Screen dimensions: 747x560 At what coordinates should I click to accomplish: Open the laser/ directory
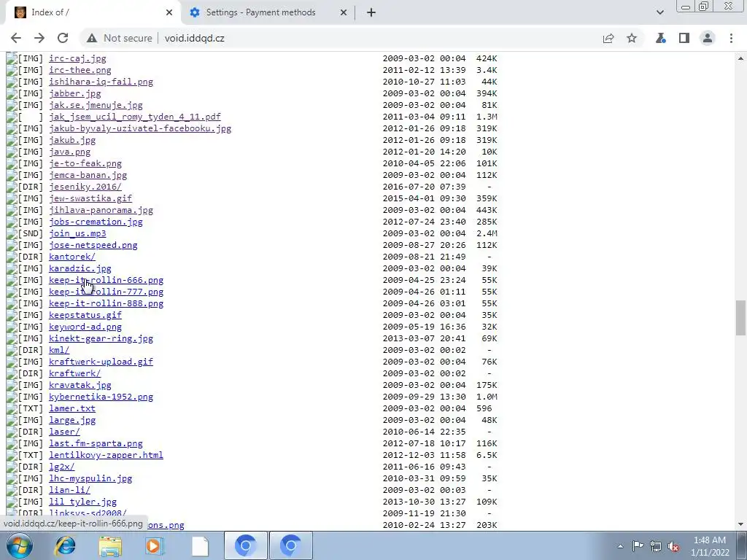click(64, 432)
